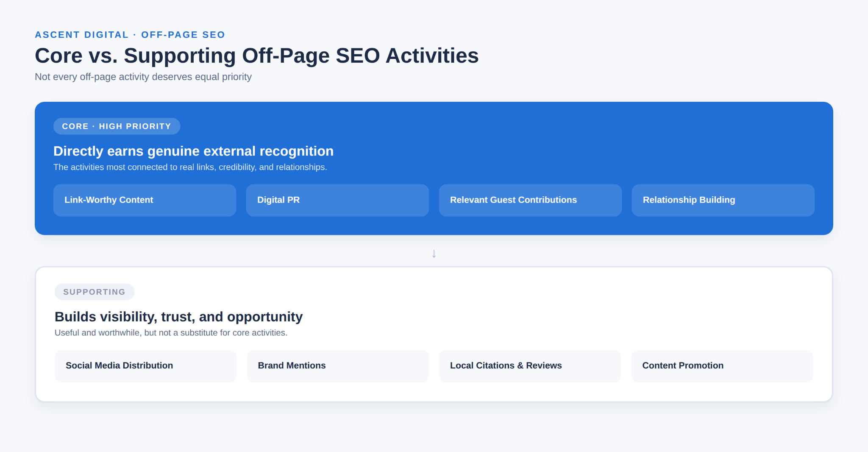Click the main title Core vs. Supporting heading
Screen dimensions: 868x452
point(256,56)
